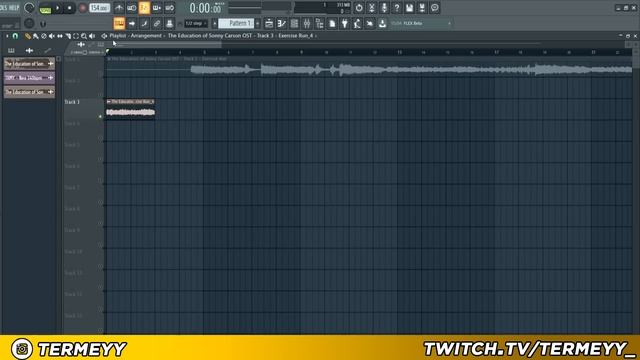Image resolution: width=640 pixels, height=360 pixels.
Task: Select the purple clip in picker
Action: point(29,78)
